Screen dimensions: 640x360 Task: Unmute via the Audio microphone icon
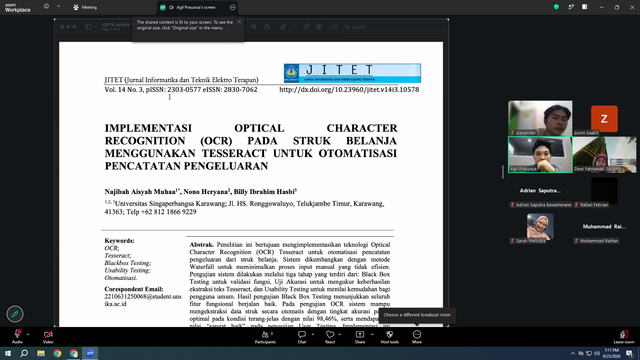(17, 335)
